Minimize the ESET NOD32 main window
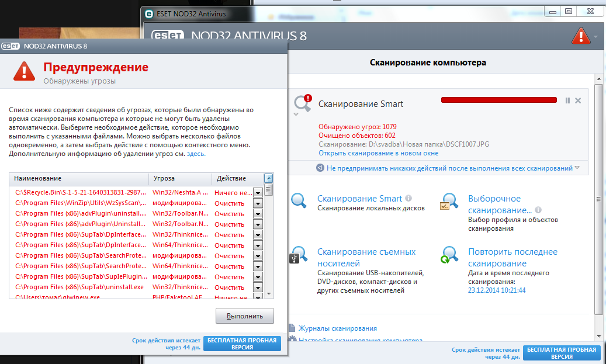The height and width of the screenshot is (364, 606). pyautogui.click(x=553, y=11)
